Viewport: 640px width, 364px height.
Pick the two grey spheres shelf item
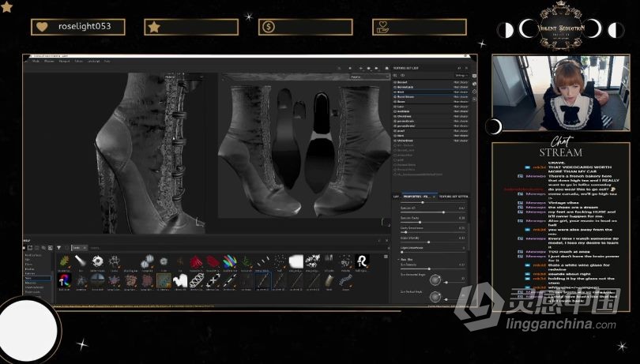[147, 261]
